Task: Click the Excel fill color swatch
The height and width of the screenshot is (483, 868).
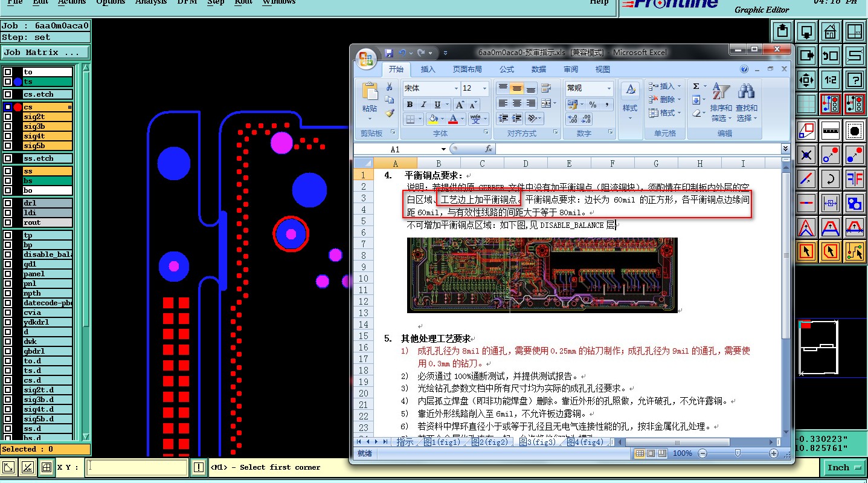Action: tap(432, 119)
